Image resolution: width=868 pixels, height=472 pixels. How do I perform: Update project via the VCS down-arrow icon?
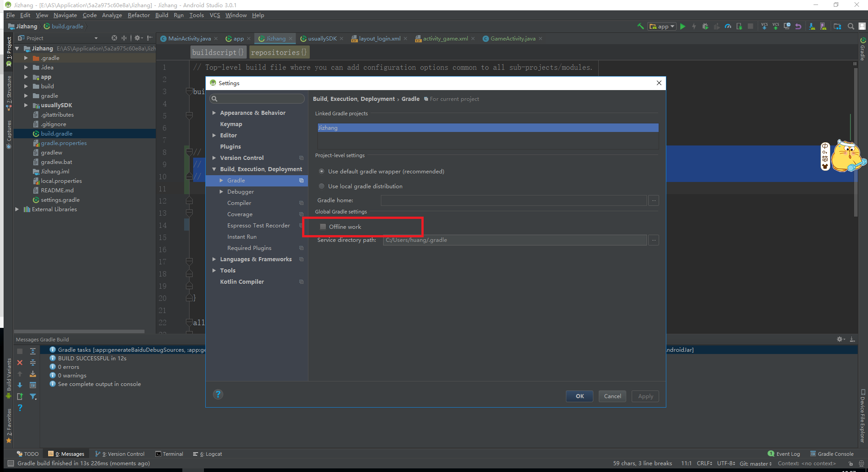pos(764,26)
